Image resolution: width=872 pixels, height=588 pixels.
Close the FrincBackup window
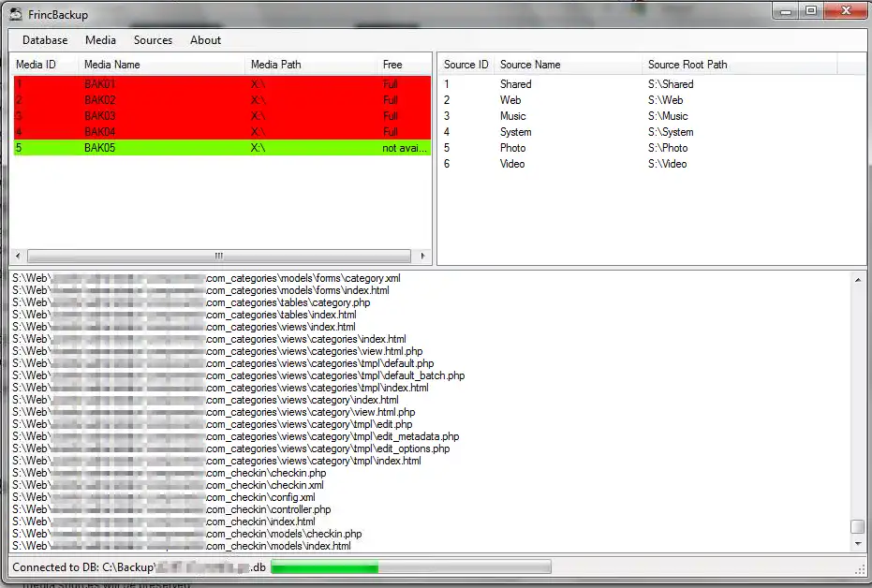point(846,11)
